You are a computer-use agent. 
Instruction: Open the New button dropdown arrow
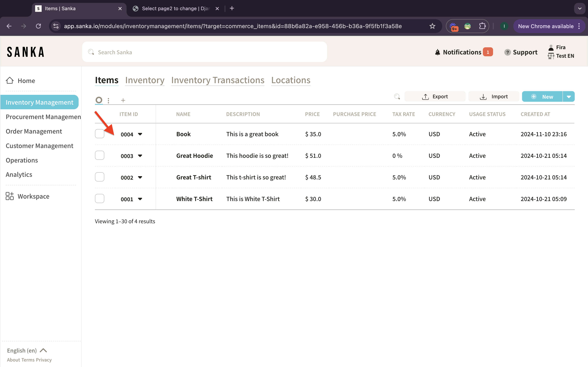(x=569, y=97)
